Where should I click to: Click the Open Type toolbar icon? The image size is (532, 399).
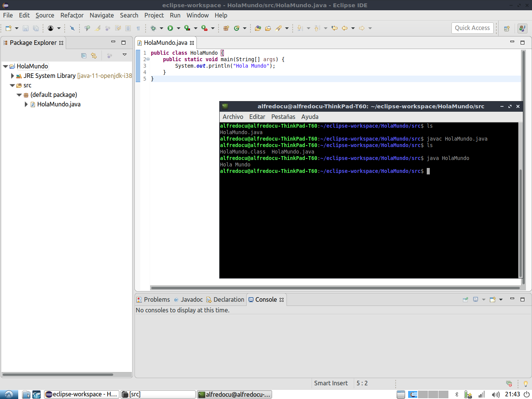tap(258, 28)
